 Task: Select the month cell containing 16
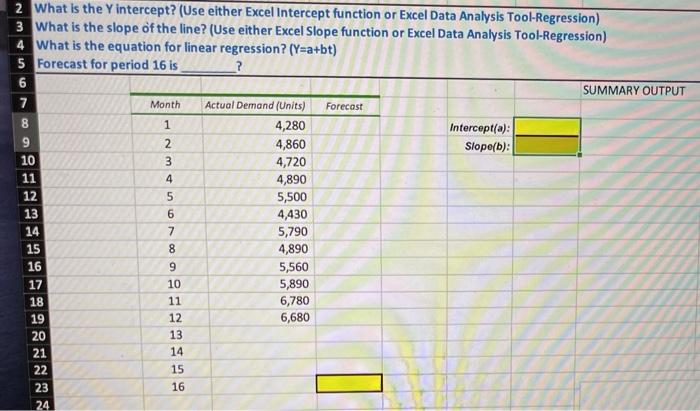178,386
